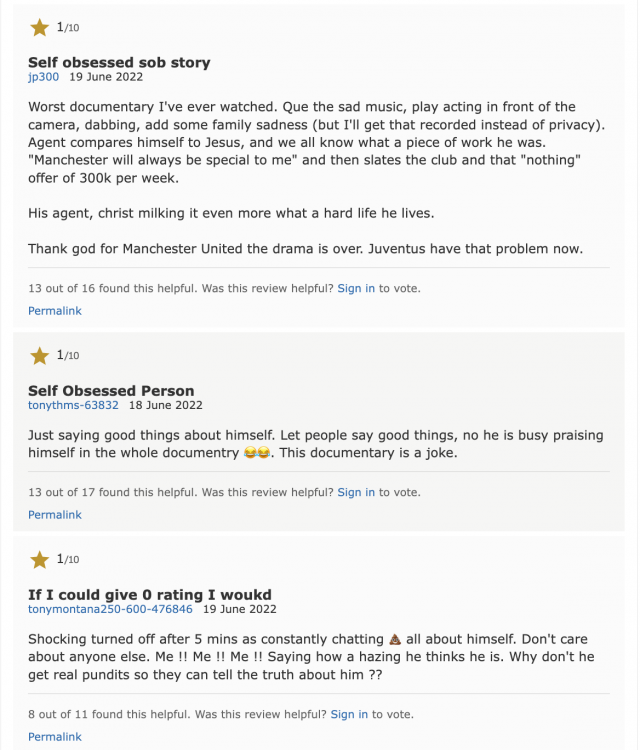Click the 'If I could give 0 rating I woukd' title
The height and width of the screenshot is (750, 640).
150,595
